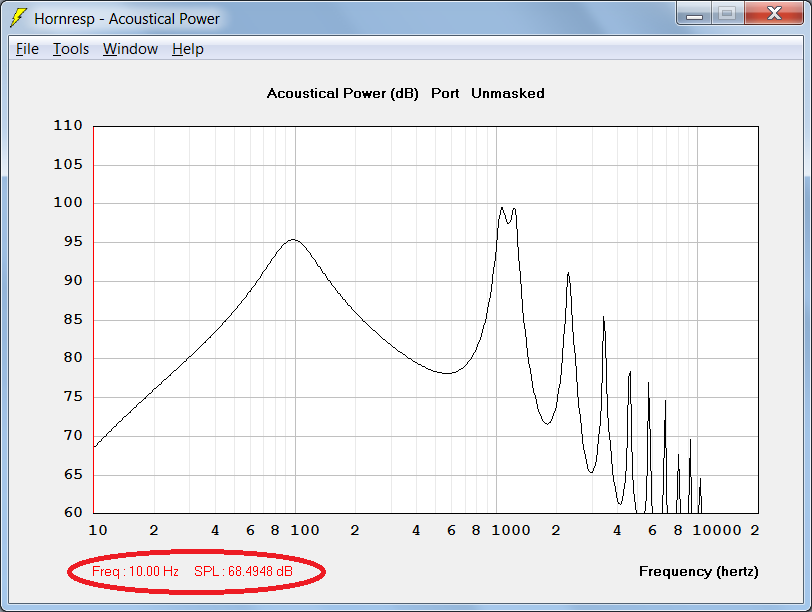Screen dimensions: 812x612
Task: Click the Port label in chart title
Action: coord(445,94)
